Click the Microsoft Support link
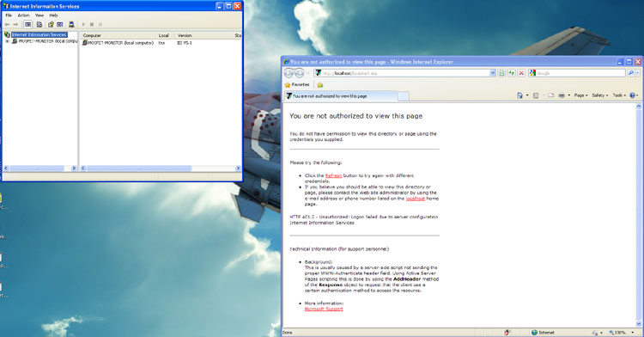The height and width of the screenshot is (337, 644). coord(324,309)
